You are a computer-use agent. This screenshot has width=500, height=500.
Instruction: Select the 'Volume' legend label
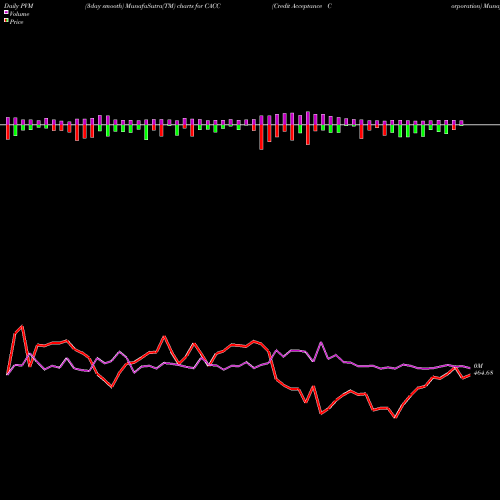click(x=19, y=14)
